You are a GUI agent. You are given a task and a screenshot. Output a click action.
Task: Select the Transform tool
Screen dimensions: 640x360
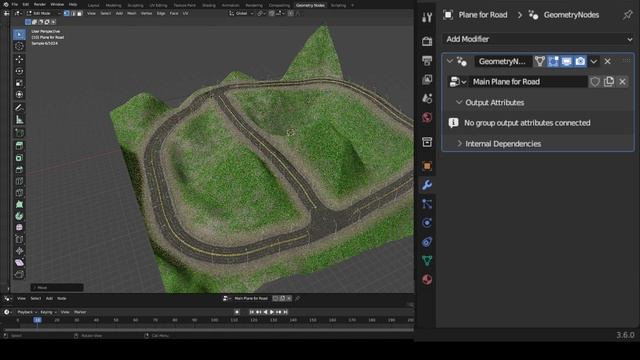pyautogui.click(x=19, y=95)
